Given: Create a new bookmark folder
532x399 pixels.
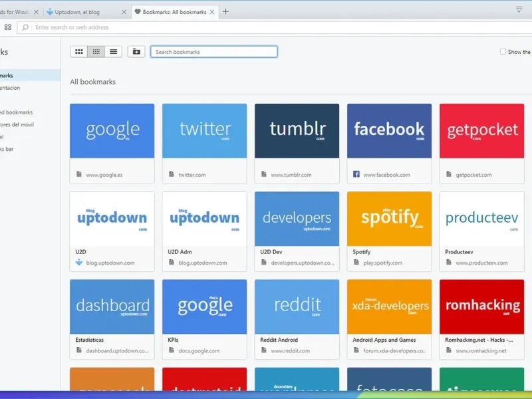Looking at the screenshot, I should tap(136, 52).
